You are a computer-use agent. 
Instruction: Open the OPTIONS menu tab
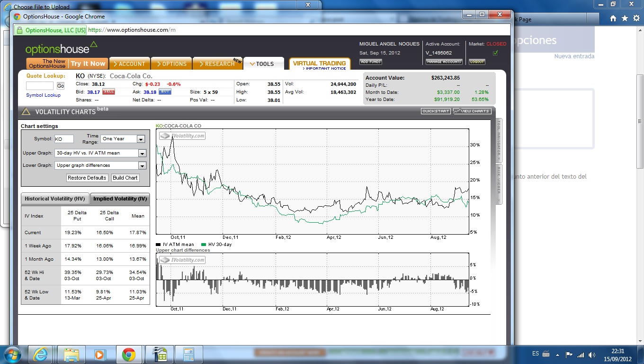coord(171,64)
